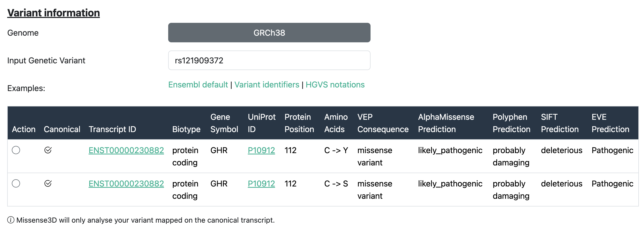Open ENST00000230882 link in first row
The height and width of the screenshot is (237, 644).
point(126,150)
